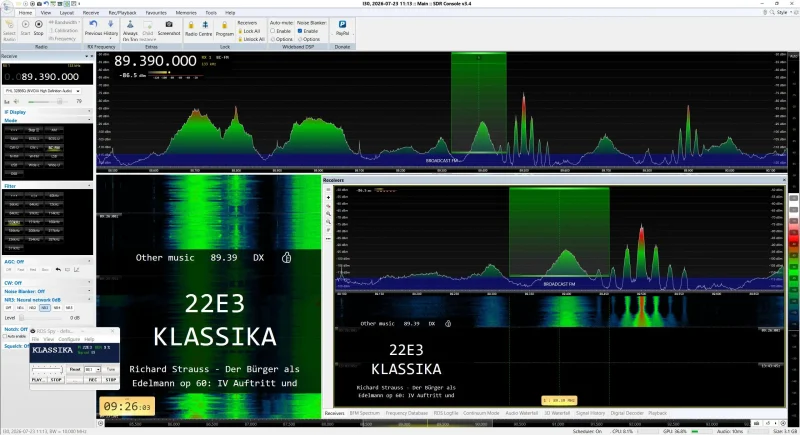This screenshot has width=800, height=435.
Task: Go to Previous RX frequency
Action: (x=93, y=24)
